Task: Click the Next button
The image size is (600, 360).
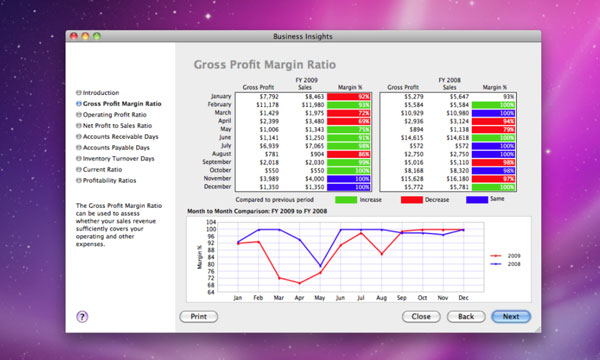Action: (511, 316)
